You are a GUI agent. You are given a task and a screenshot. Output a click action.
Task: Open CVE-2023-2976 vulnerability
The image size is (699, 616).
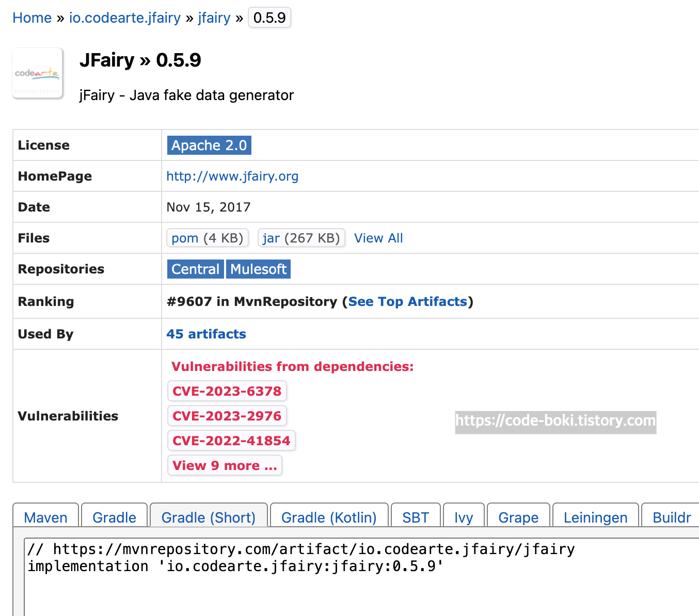tap(227, 416)
